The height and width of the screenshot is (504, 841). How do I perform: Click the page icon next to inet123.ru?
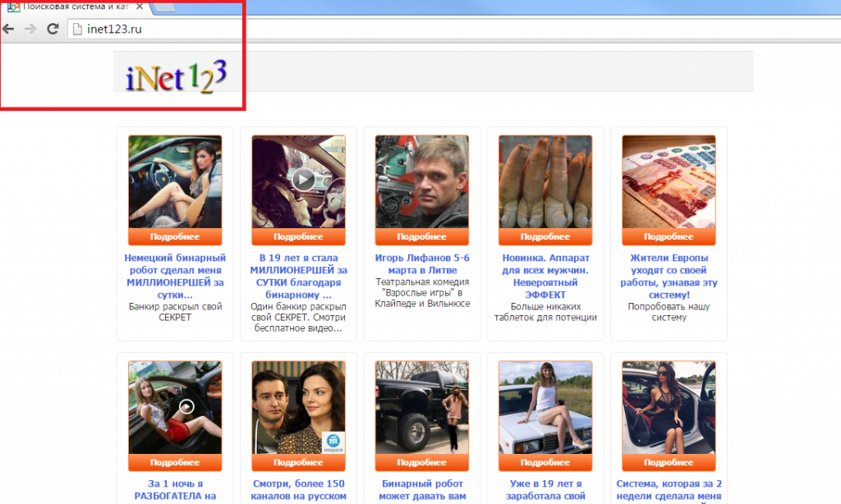coord(77,29)
